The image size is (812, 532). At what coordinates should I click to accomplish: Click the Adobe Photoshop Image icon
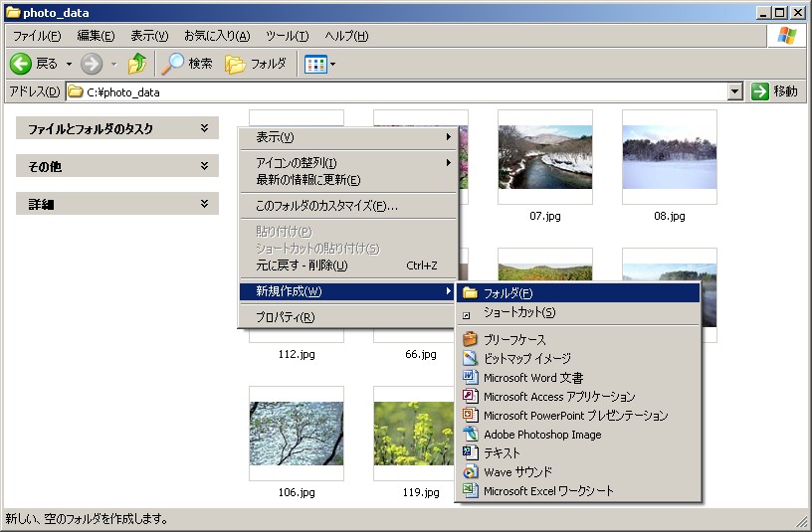[x=470, y=434]
